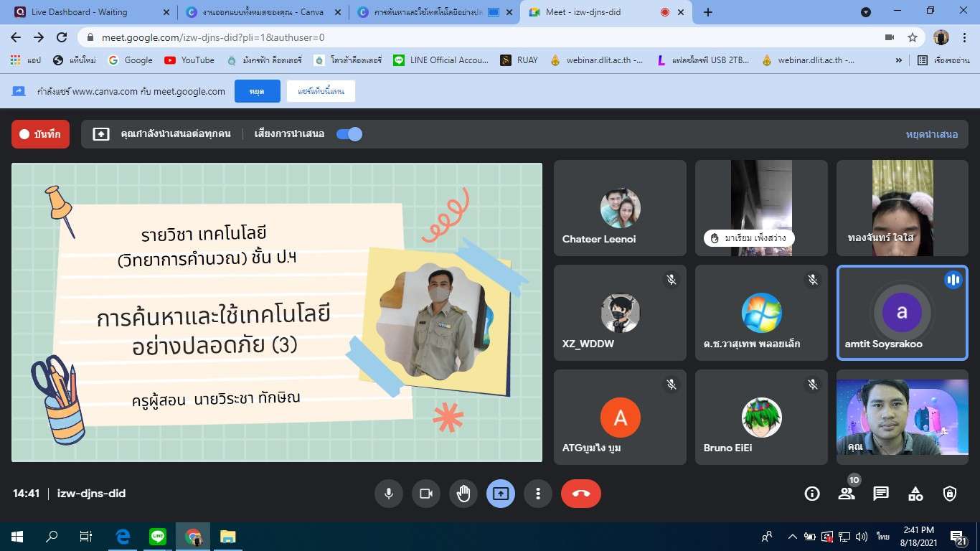The height and width of the screenshot is (551, 980).
Task: Open host controls lock icon
Action: point(950,494)
